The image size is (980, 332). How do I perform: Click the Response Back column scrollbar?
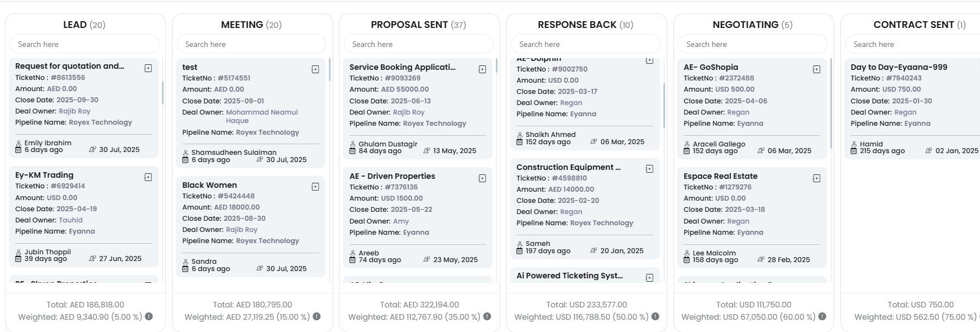click(664, 106)
